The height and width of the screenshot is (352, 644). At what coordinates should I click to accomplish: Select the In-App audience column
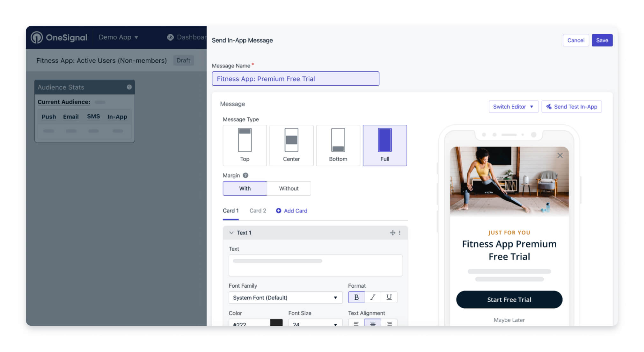coord(117,117)
